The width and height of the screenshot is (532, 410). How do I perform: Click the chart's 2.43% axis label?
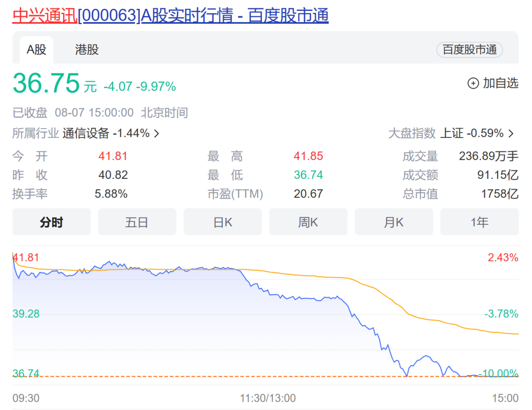[x=503, y=258]
